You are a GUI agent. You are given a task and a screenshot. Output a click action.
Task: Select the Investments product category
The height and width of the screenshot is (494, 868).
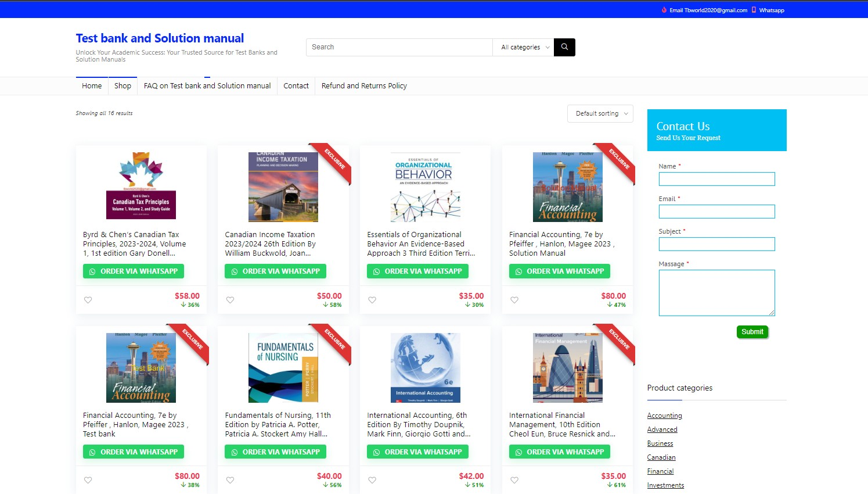tap(666, 485)
